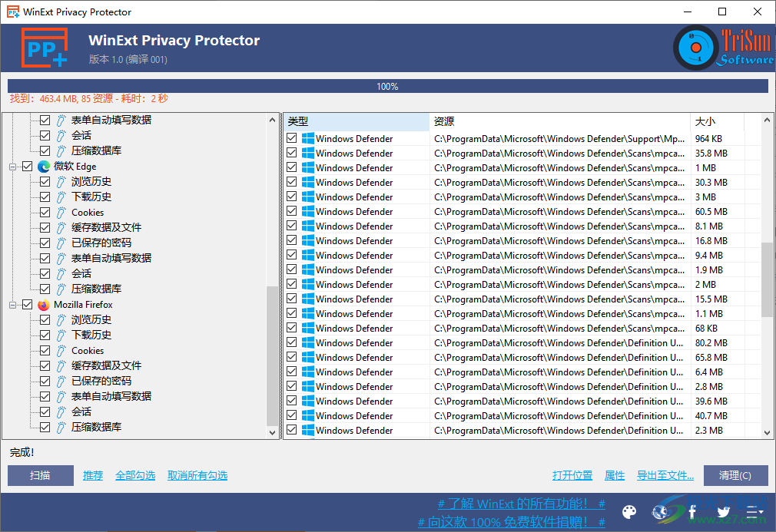
Task: Click footprint icon for Firefox 浏览历史
Action: tap(61, 320)
